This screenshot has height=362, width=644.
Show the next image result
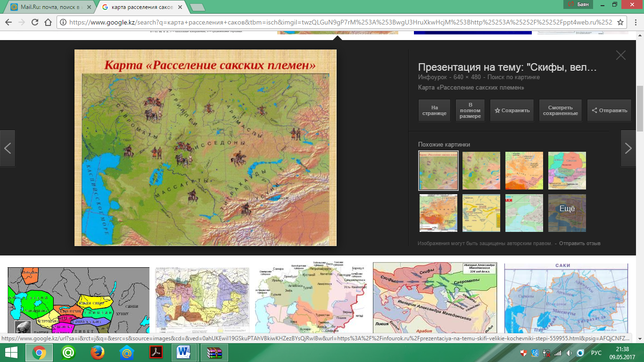coord(628,148)
